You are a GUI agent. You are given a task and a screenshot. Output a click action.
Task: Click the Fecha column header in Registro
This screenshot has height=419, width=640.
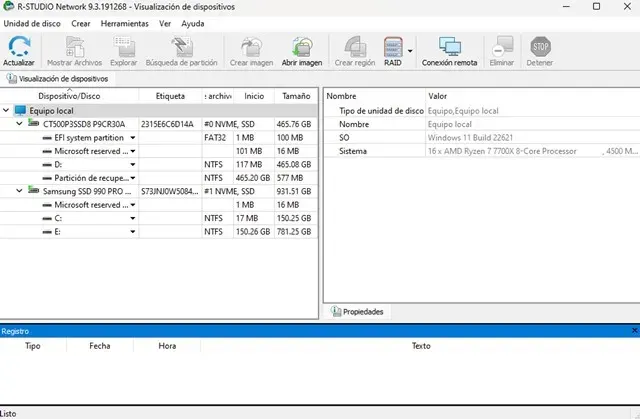[x=100, y=346]
